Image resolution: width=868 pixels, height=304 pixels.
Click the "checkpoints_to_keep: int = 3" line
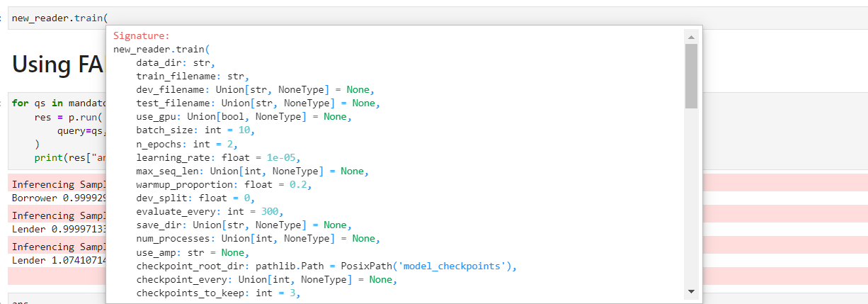(218, 293)
